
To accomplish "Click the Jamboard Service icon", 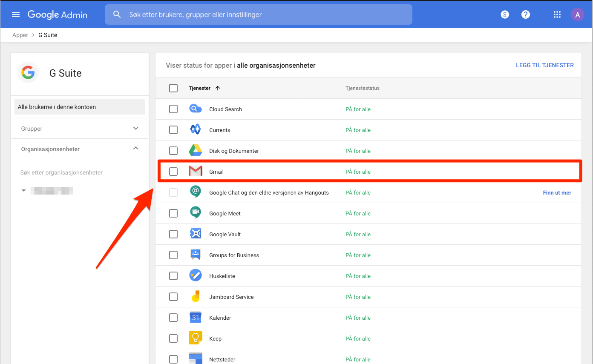I will (x=195, y=297).
